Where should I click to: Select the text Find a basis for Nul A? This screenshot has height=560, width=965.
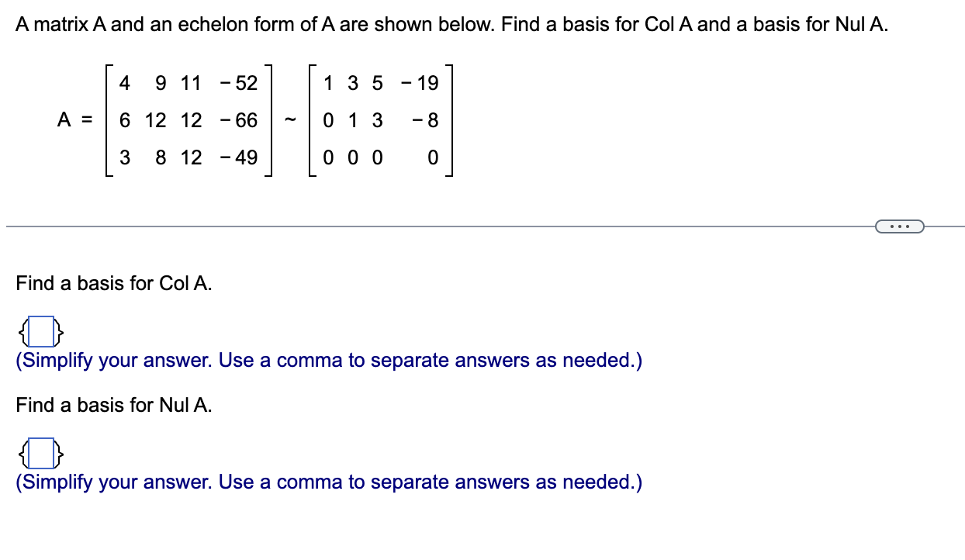click(113, 405)
